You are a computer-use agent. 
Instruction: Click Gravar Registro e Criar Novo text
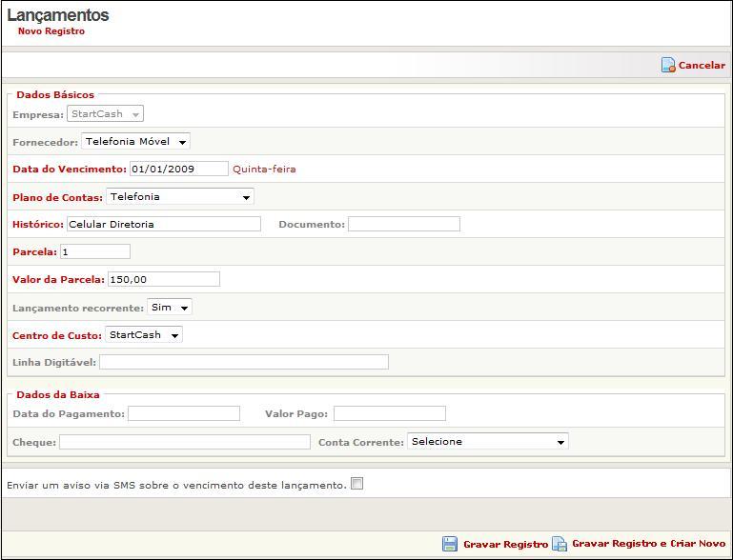648,544
